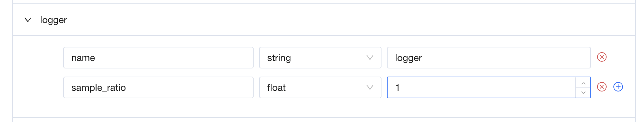
Task: Click arrow icon of float selector
Action: [x=370, y=87]
